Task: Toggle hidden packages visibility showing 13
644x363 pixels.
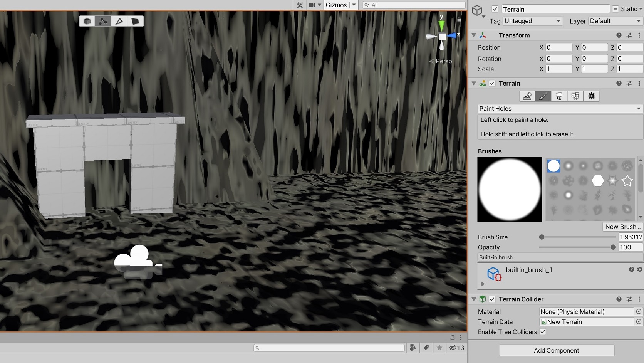Action: click(x=456, y=348)
